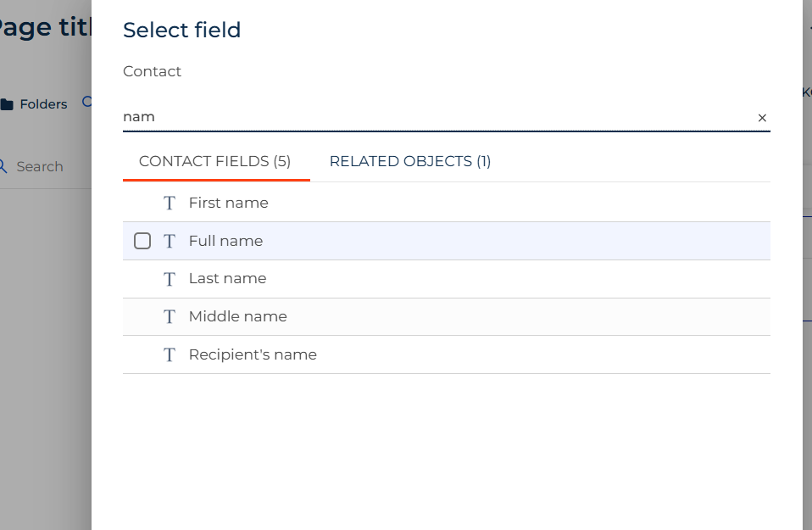Focus the field search input containing nam
This screenshot has height=530, width=812.
coord(437,117)
